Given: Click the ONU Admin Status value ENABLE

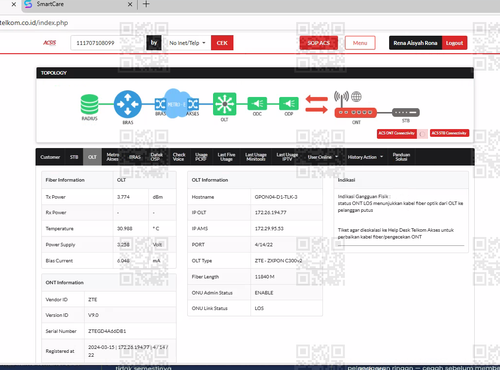Looking at the screenshot, I should pos(264,293).
